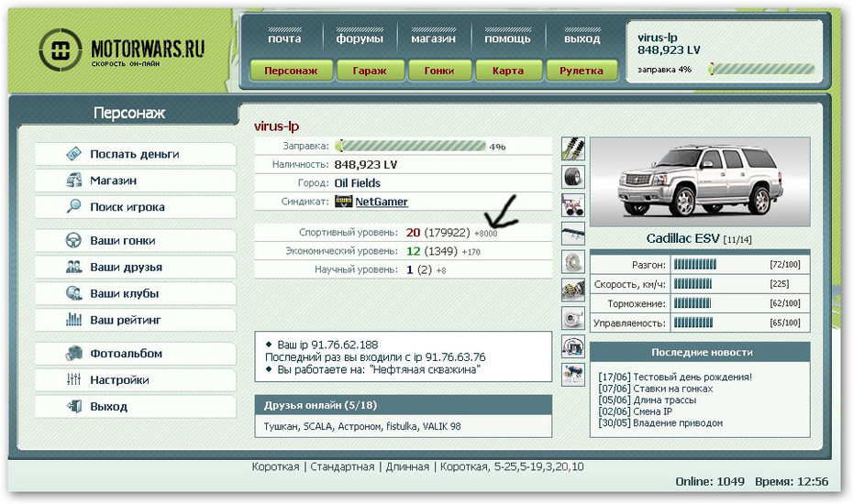853x504 pixels.
Task: Click the Motorwars.ru logo
Action: point(122,50)
